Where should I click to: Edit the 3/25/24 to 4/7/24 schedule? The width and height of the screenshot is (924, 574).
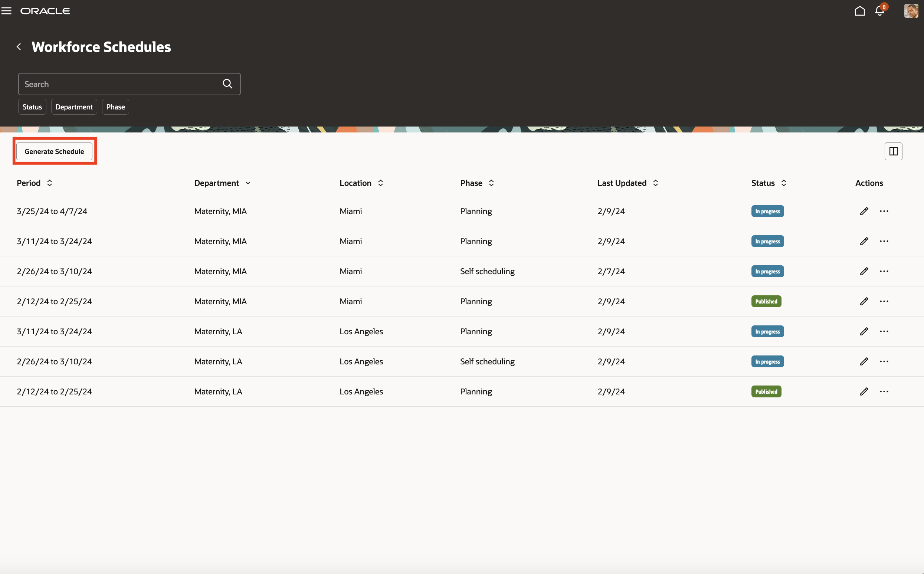(864, 211)
